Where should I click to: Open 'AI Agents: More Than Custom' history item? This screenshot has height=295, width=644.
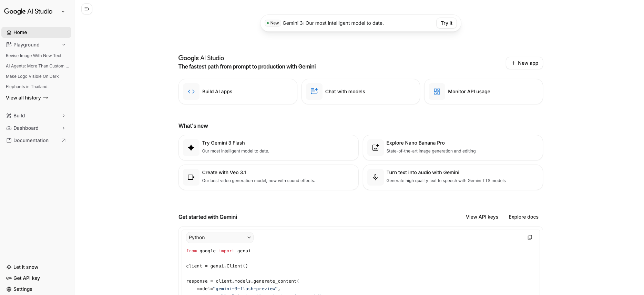pos(38,66)
